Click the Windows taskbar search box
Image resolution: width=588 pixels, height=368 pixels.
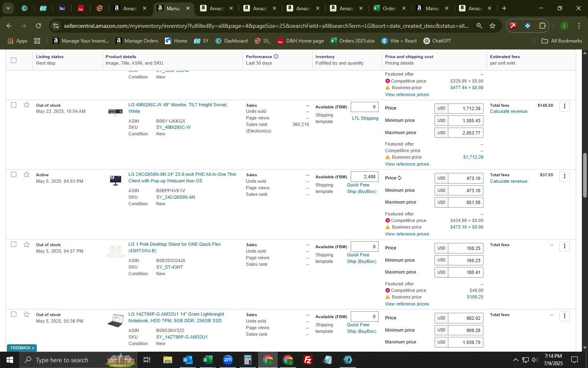click(78, 360)
